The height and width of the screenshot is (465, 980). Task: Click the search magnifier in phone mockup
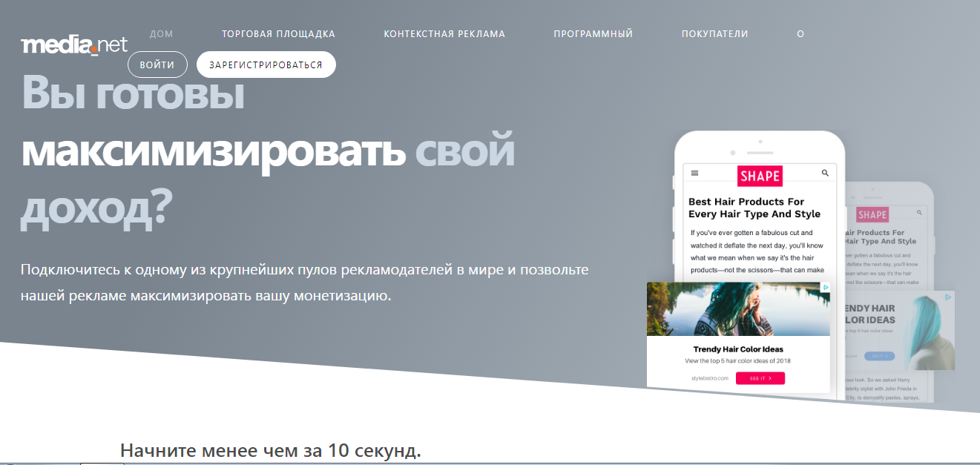tap(825, 173)
